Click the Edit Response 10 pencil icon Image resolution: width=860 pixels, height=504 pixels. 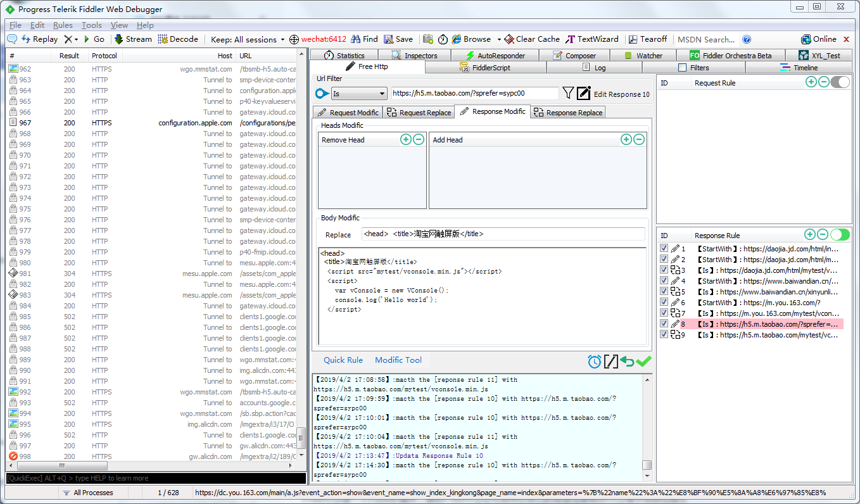[x=584, y=94]
